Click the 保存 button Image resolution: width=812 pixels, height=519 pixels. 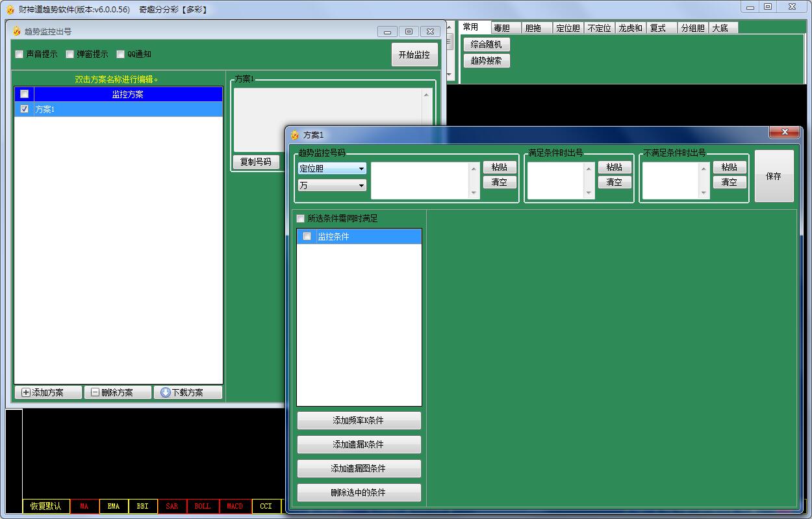click(x=774, y=176)
